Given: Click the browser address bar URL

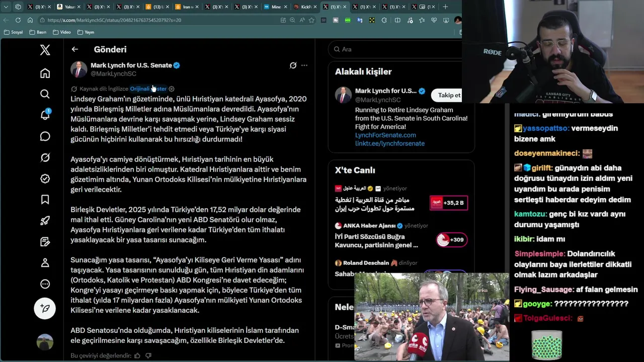Looking at the screenshot, I should tap(114, 20).
